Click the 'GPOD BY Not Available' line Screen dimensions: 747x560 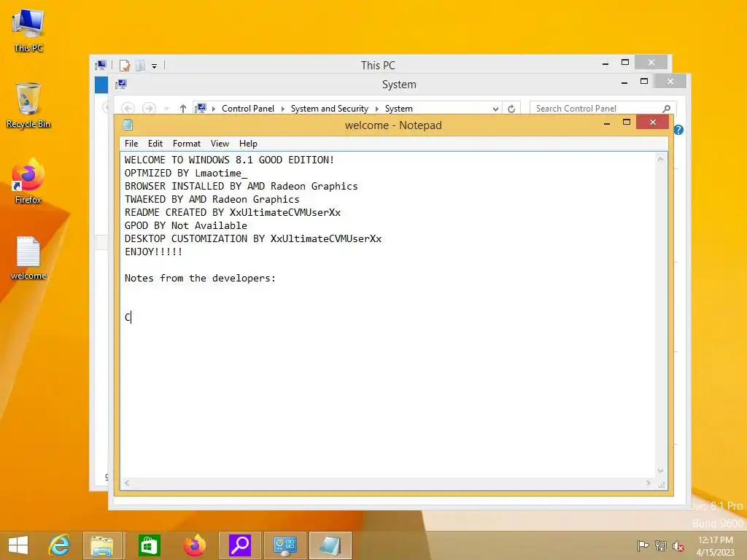point(186,226)
